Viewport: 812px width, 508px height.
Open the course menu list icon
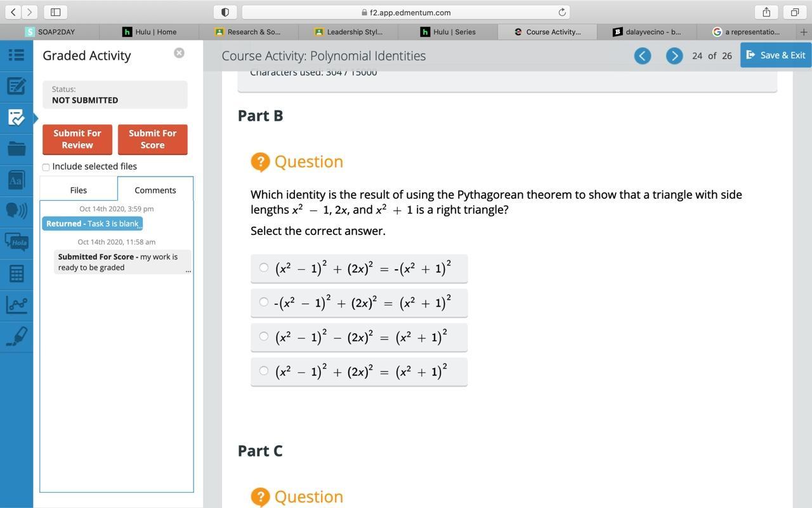point(16,55)
